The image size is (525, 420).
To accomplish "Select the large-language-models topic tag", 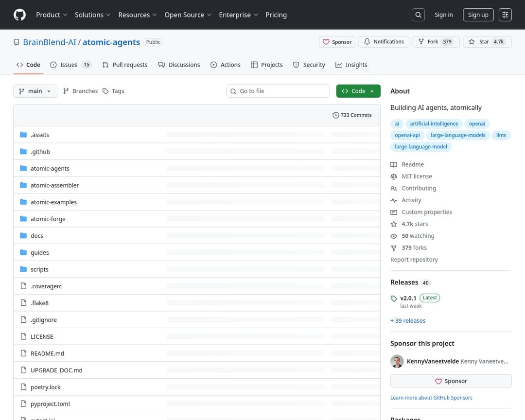I will tap(458, 135).
